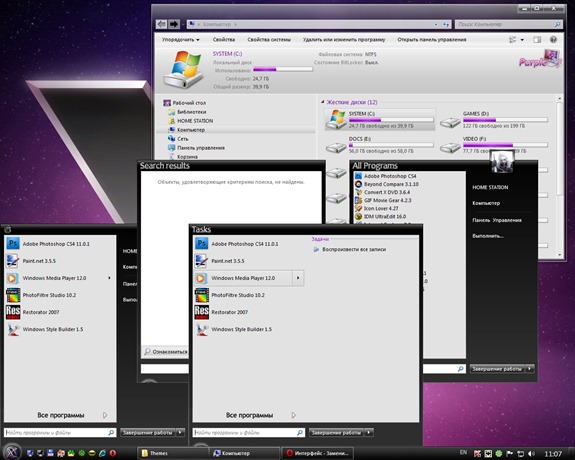Click the Explorer address bar
575x460 pixels.
(319, 24)
